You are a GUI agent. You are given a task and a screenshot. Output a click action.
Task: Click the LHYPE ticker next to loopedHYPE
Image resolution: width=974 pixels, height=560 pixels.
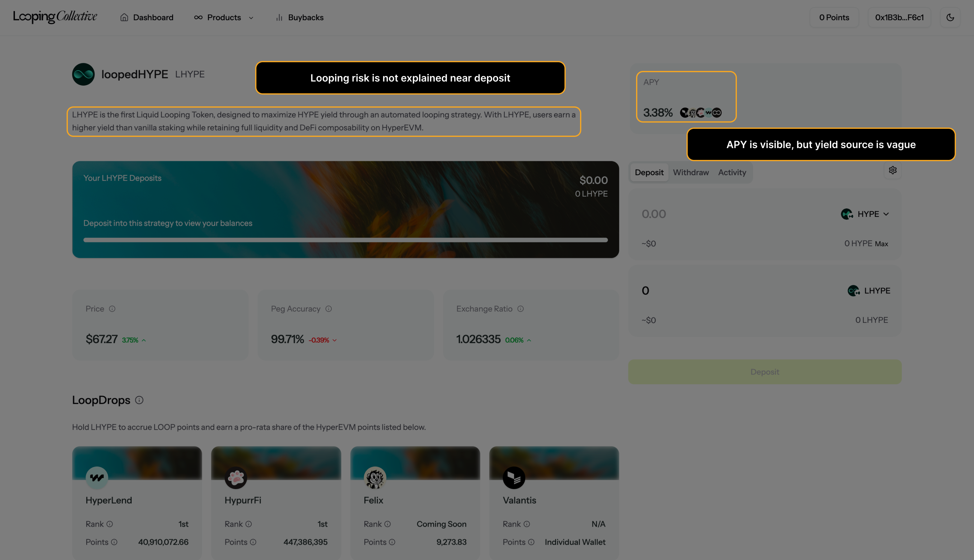click(190, 74)
